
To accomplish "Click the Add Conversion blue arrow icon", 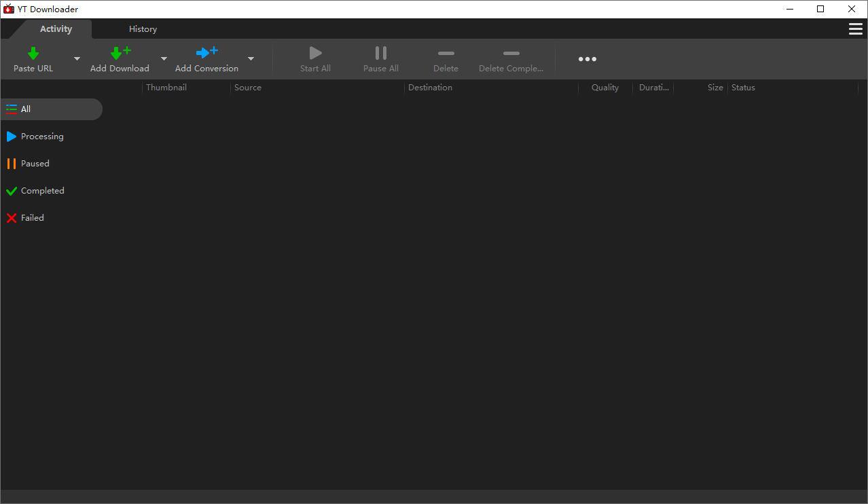I will pos(206,53).
